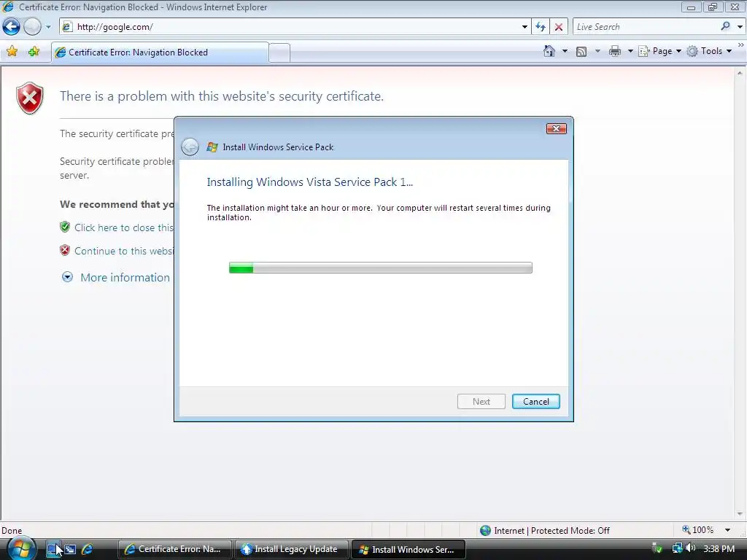Open the Tools menu

click(709, 51)
